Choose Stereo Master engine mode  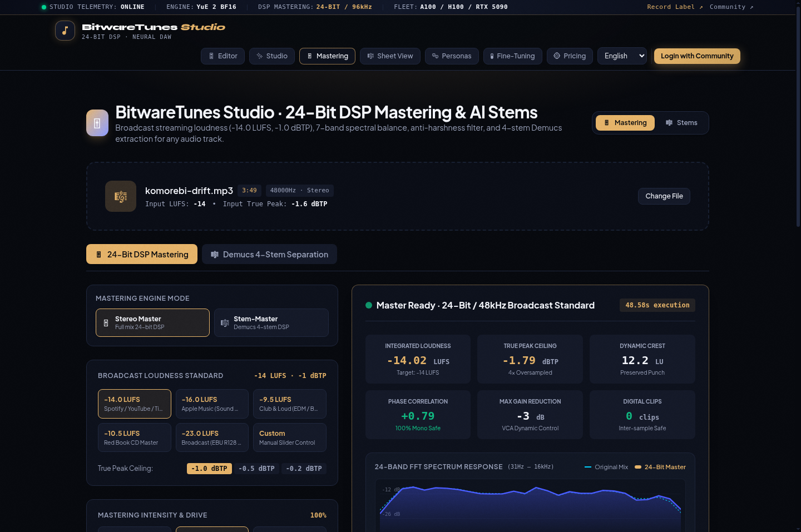(152, 322)
